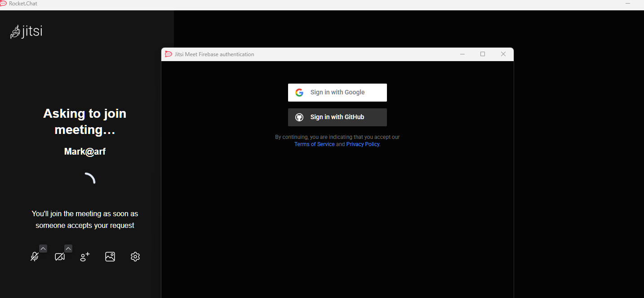Open the Jitsi settings gear
The height and width of the screenshot is (298, 644).
[x=135, y=257]
